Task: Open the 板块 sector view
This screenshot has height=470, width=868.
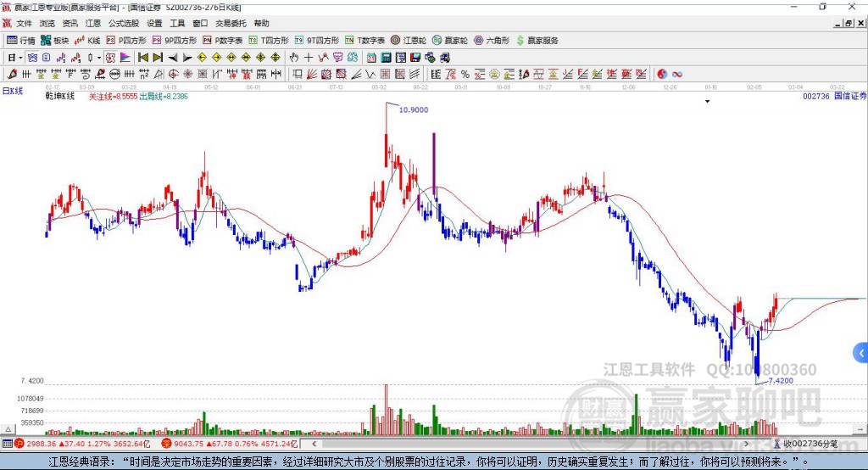Action: point(55,41)
